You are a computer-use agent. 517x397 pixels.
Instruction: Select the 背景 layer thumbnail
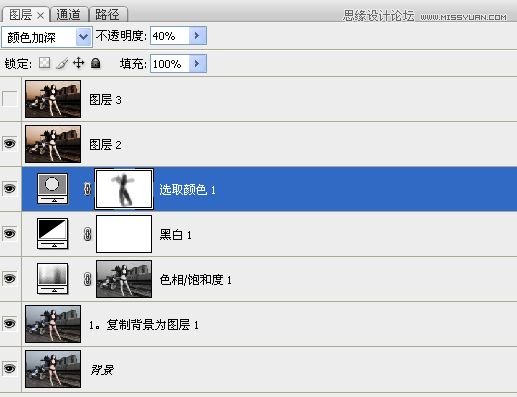[x=53, y=369]
